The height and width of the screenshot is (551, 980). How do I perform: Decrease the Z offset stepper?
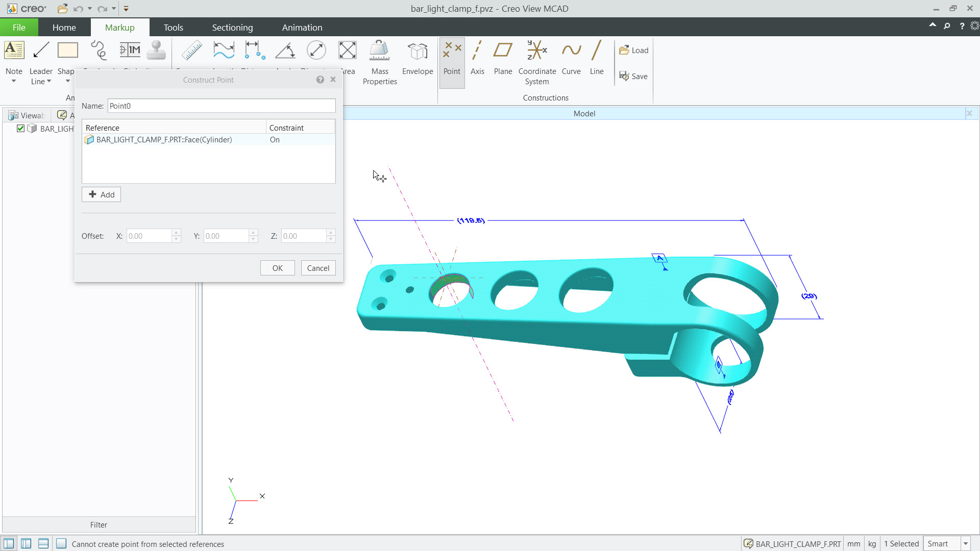coord(331,239)
